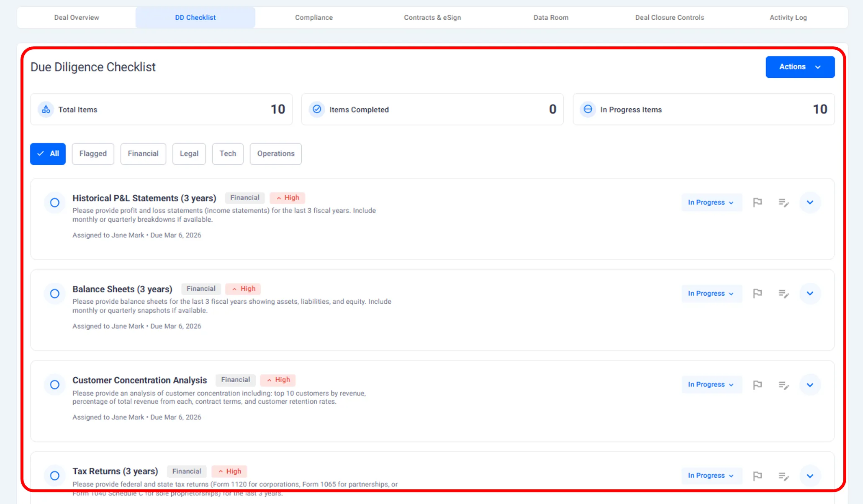The height and width of the screenshot is (504, 863).
Task: Open In Progress status for Historical P&L
Action: (x=711, y=202)
